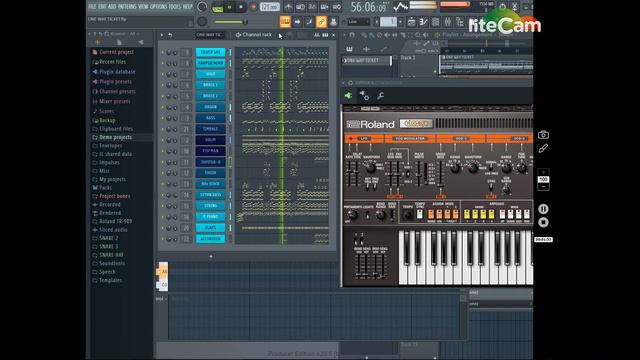The image size is (640, 360).
Task: Toggle the channel rack graph editor icon
Action: tap(317, 35)
